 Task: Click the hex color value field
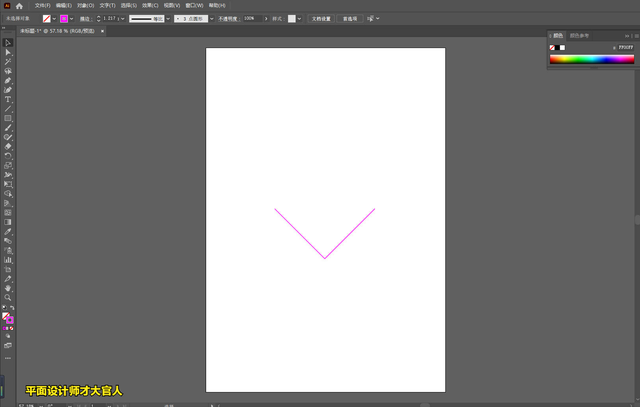[624, 46]
